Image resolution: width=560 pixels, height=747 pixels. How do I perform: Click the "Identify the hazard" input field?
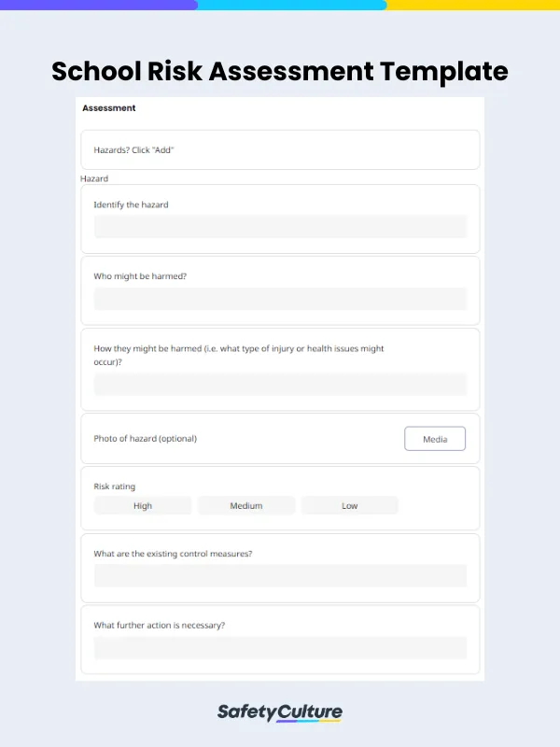pyautogui.click(x=280, y=227)
